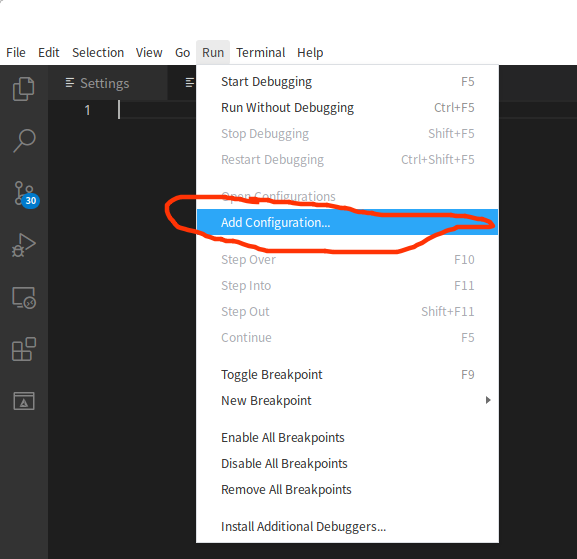This screenshot has width=577, height=559.
Task: Select Toggle Breakpoint menu entry
Action: (x=347, y=374)
